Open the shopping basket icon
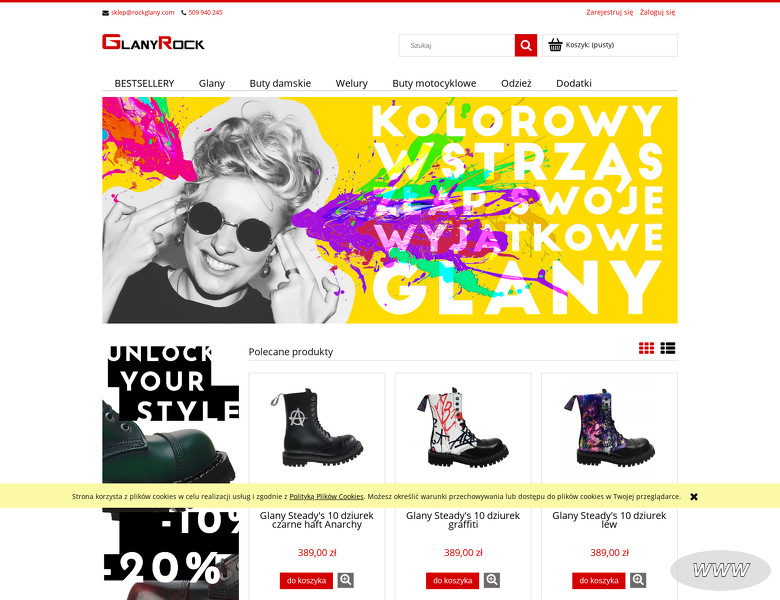This screenshot has height=600, width=780. tap(555, 45)
